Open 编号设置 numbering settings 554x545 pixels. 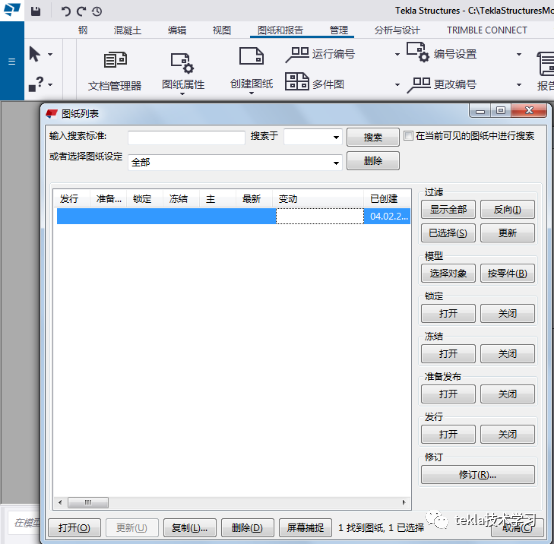point(442,53)
